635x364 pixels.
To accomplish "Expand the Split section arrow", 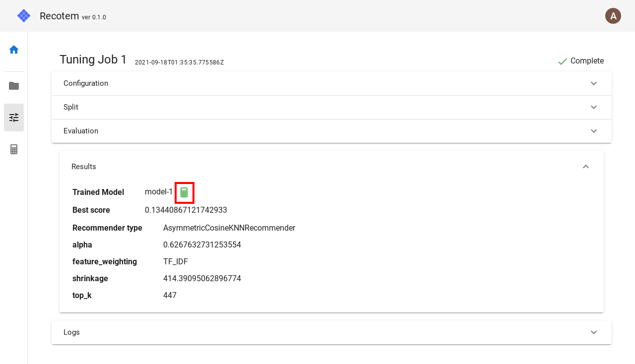I will tap(594, 107).
